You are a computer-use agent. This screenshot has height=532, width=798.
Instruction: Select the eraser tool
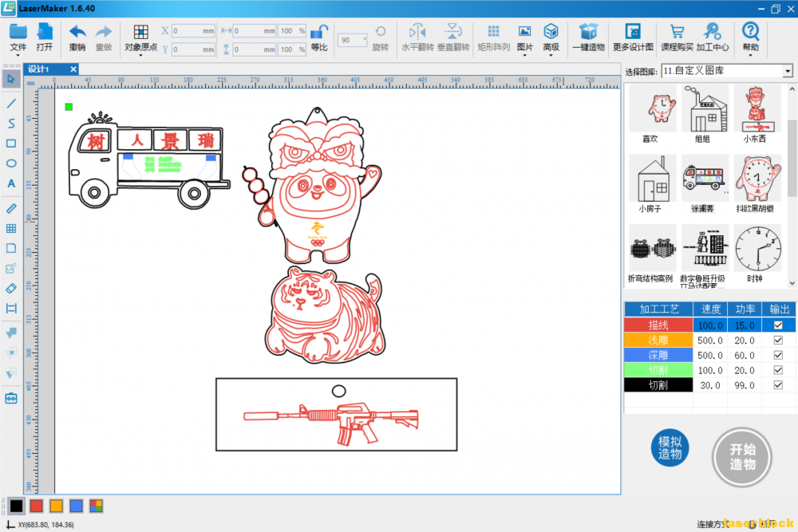point(11,289)
